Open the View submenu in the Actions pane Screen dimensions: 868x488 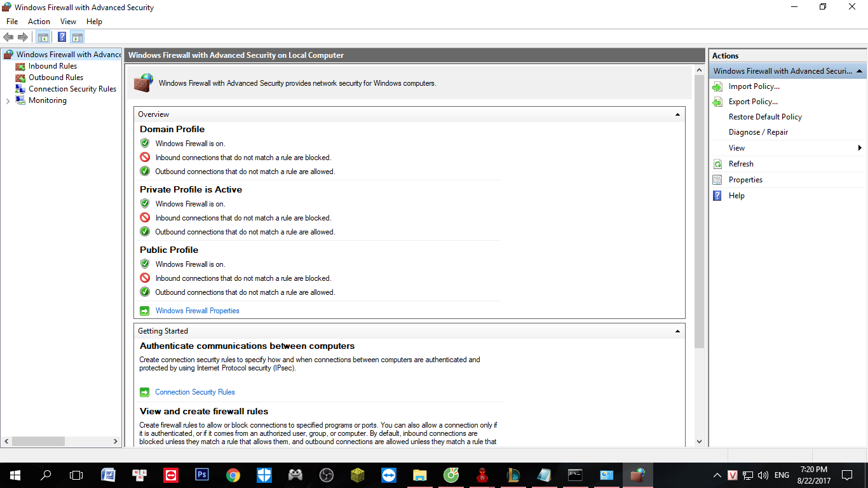787,148
